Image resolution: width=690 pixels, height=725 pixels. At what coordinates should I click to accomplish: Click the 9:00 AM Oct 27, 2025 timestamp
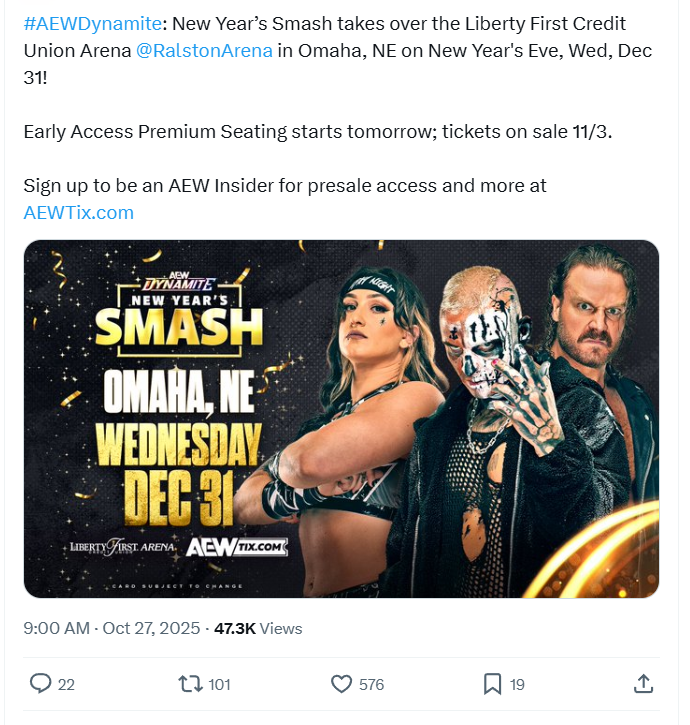tap(110, 628)
